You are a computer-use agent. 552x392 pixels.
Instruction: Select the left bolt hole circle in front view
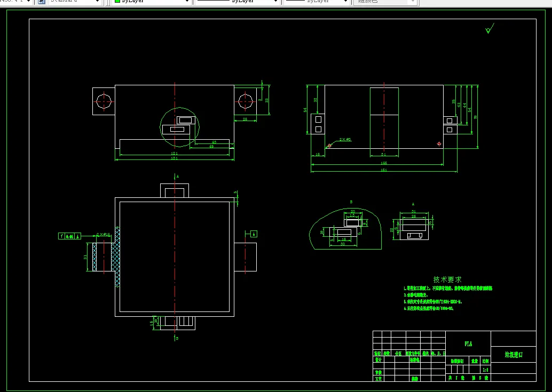tap(104, 101)
